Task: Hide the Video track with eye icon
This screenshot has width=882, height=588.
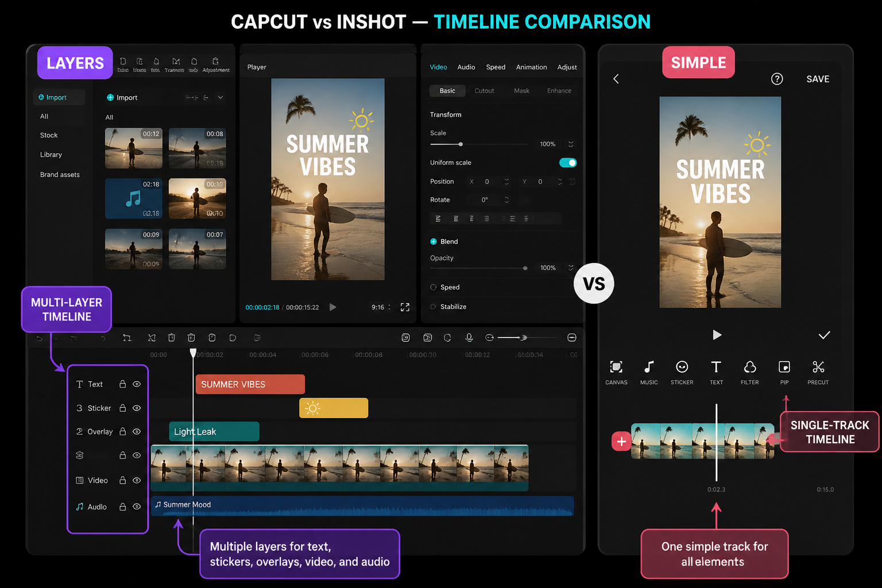Action: [x=137, y=481]
